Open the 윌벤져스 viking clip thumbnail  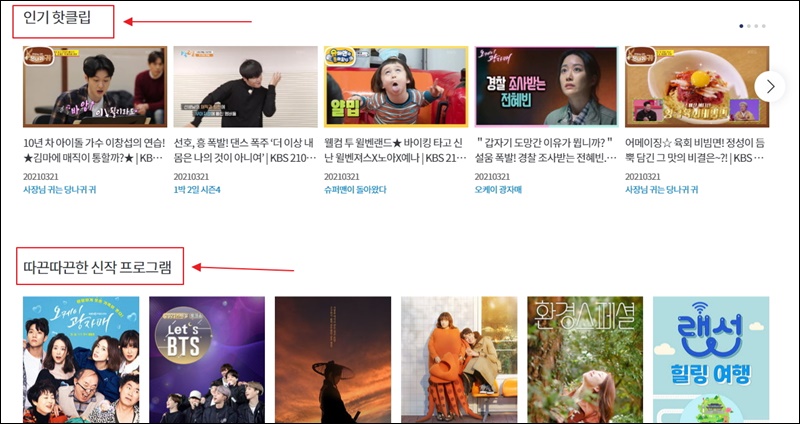396,87
